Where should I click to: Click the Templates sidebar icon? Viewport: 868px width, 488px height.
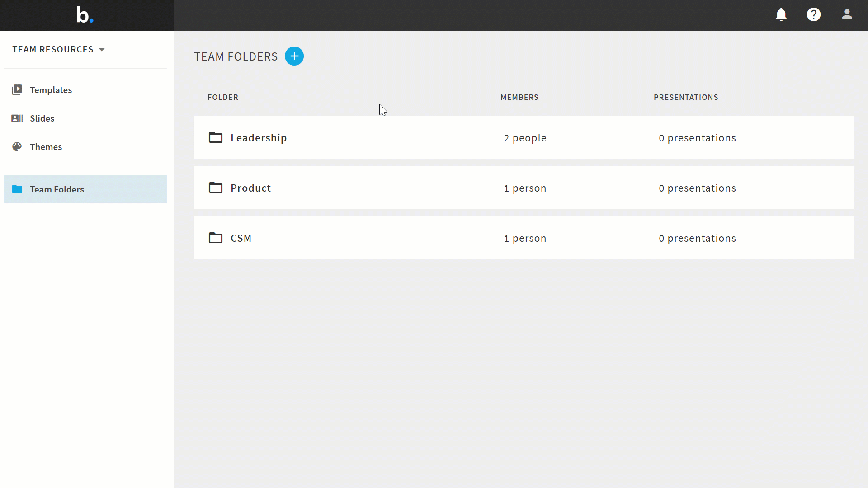(17, 89)
